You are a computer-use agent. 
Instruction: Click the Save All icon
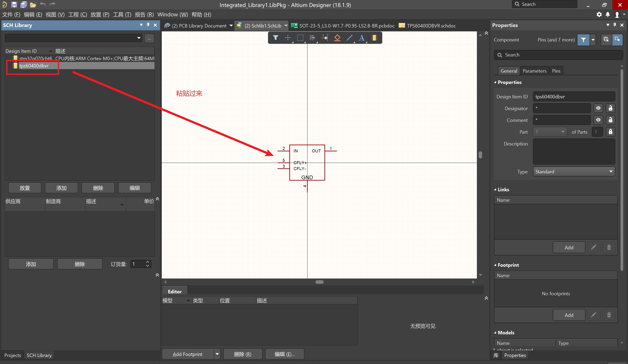click(x=24, y=5)
